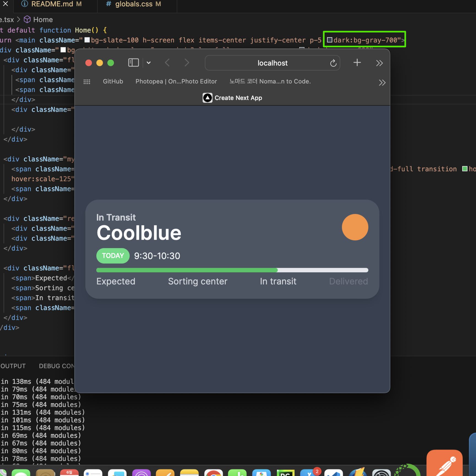Click the Sorting center step label in Safari
476x476 pixels.
click(x=198, y=281)
